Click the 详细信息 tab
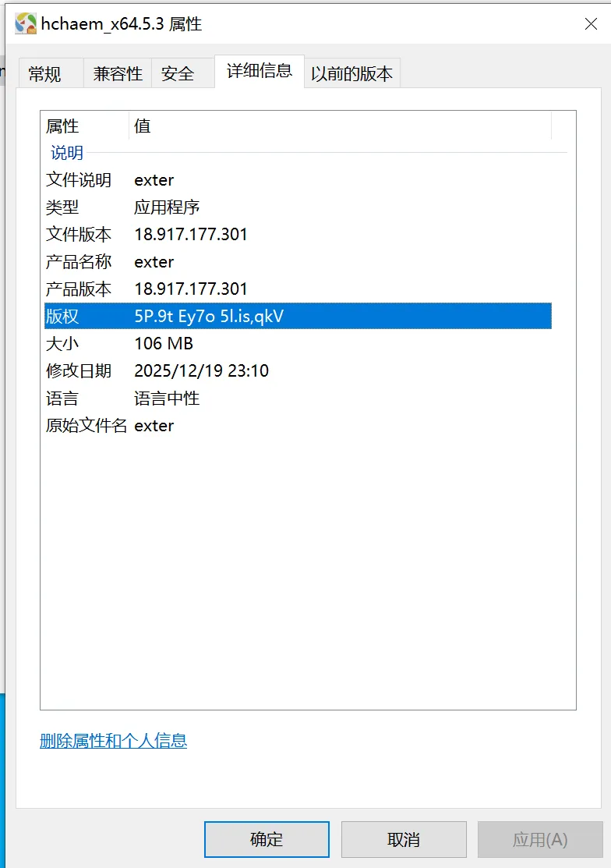The height and width of the screenshot is (868, 611). click(260, 71)
